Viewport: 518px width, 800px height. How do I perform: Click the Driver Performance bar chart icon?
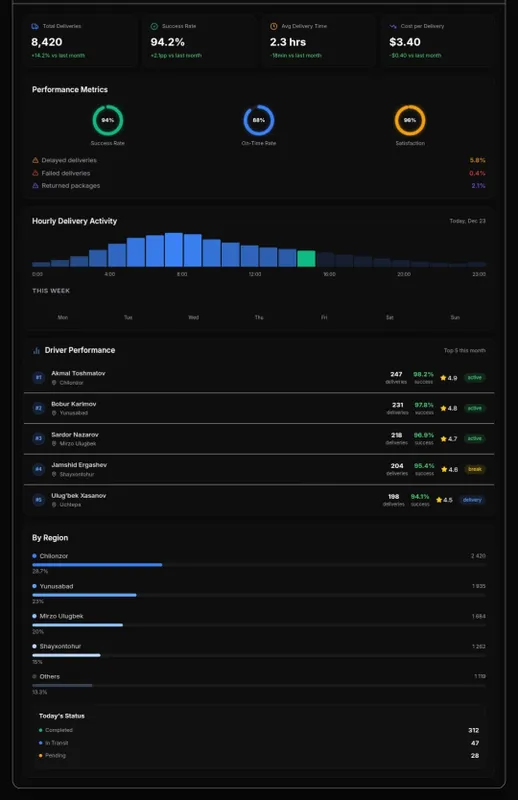[x=36, y=351]
